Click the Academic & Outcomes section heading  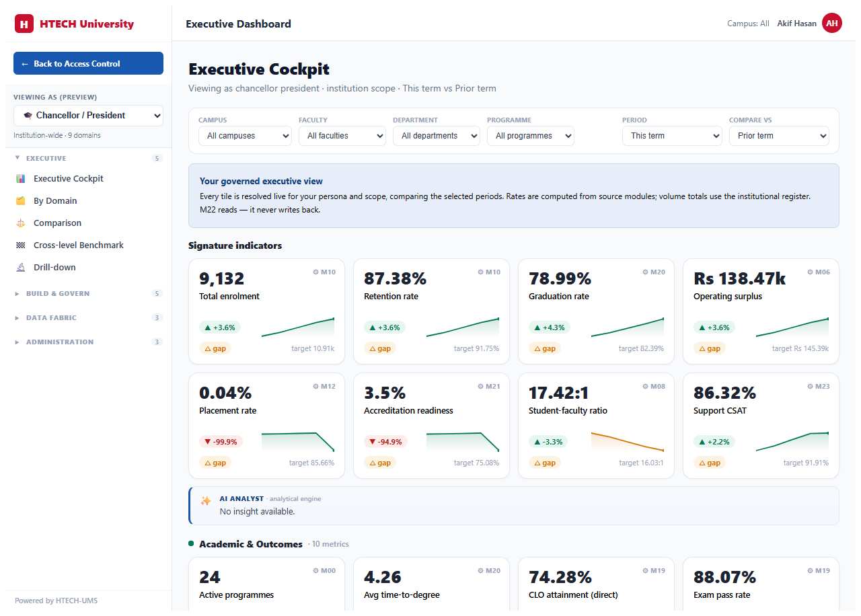click(x=251, y=544)
